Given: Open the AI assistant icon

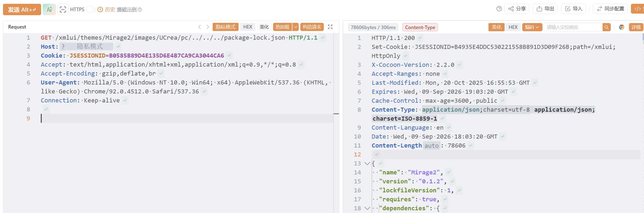Looking at the screenshot, I should pyautogui.click(x=49, y=10).
